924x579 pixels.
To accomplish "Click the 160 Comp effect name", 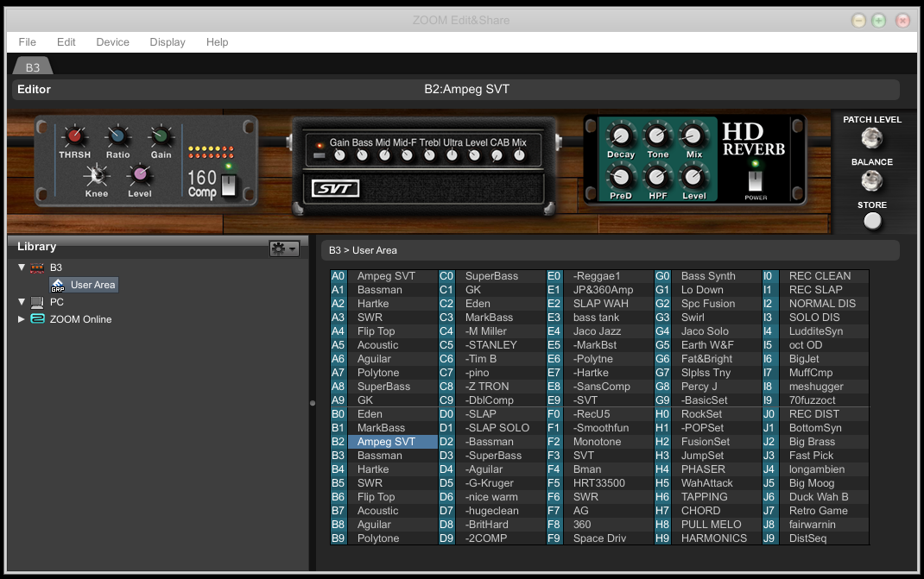I will pos(202,184).
